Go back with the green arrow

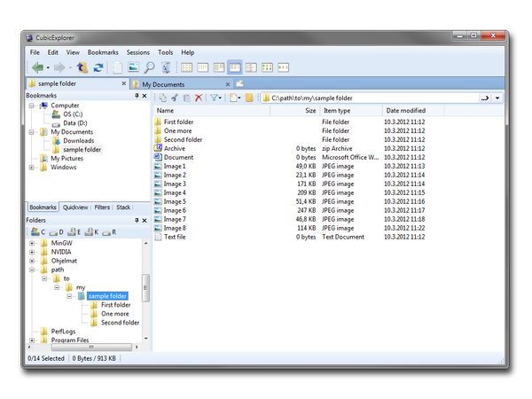37,67
